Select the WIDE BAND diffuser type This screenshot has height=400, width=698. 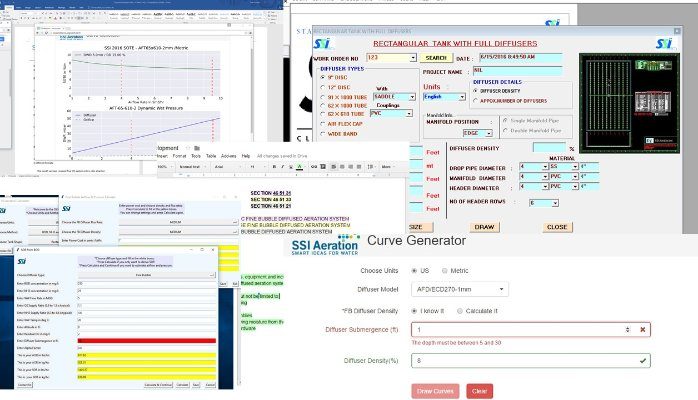point(323,134)
